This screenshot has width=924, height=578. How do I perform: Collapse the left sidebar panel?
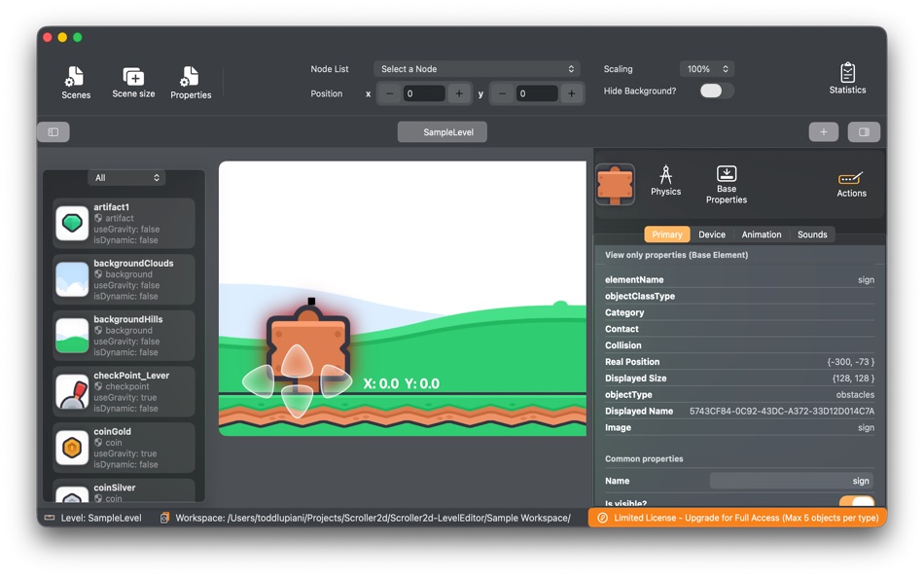coord(53,131)
